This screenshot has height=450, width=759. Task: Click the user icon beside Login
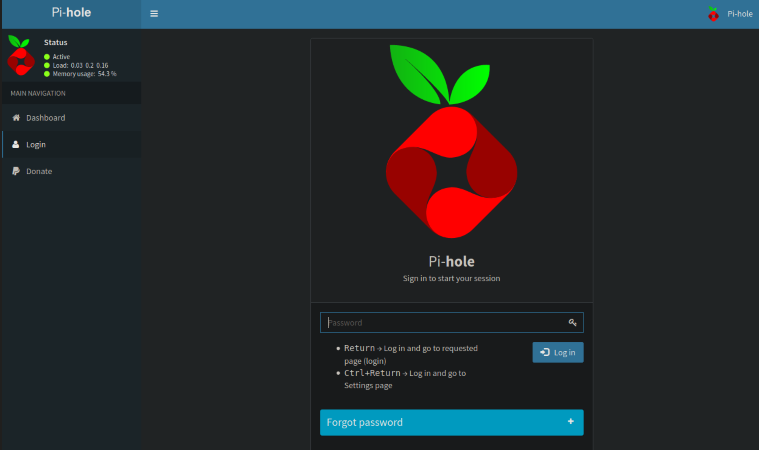pos(15,145)
